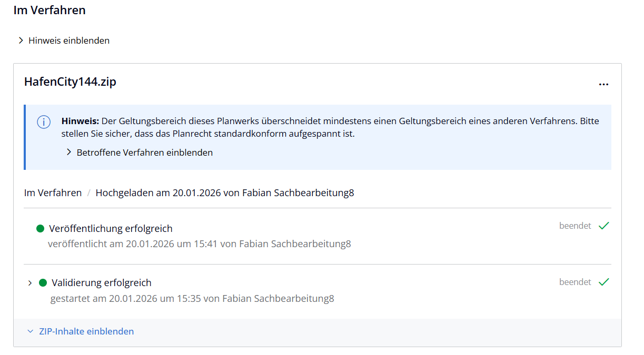Click the green checkmark in the Veröffentlichung row
This screenshot has width=644, height=355.
click(x=604, y=226)
